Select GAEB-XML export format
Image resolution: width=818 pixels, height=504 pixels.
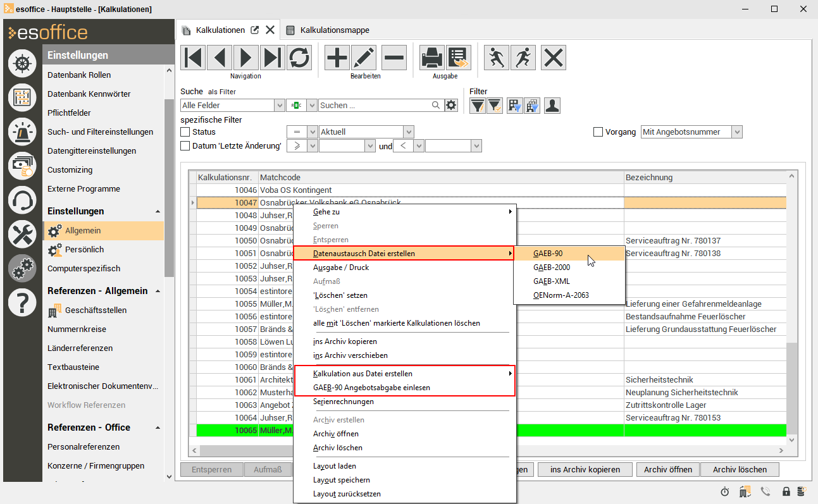[x=570, y=281]
